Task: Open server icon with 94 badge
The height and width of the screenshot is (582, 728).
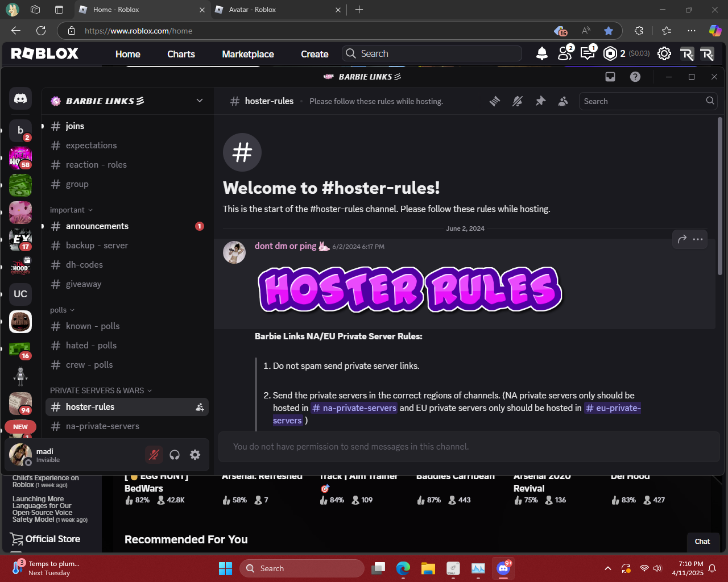Action: 20,404
